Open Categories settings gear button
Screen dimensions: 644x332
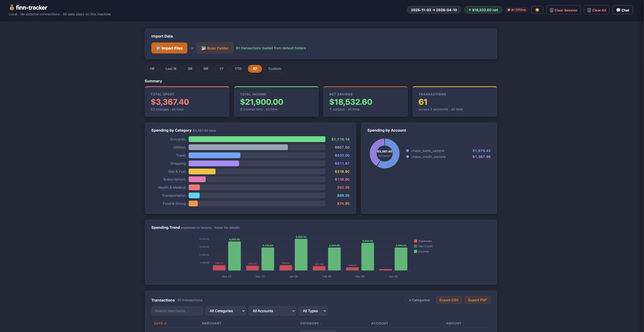coord(419,300)
